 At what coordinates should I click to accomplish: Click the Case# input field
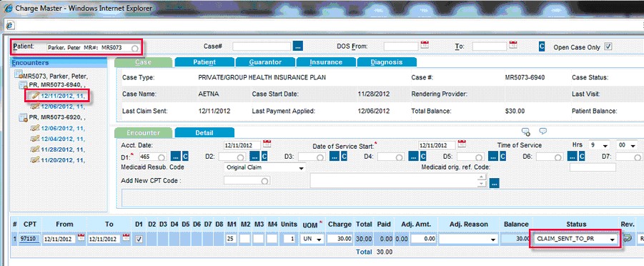(262, 46)
